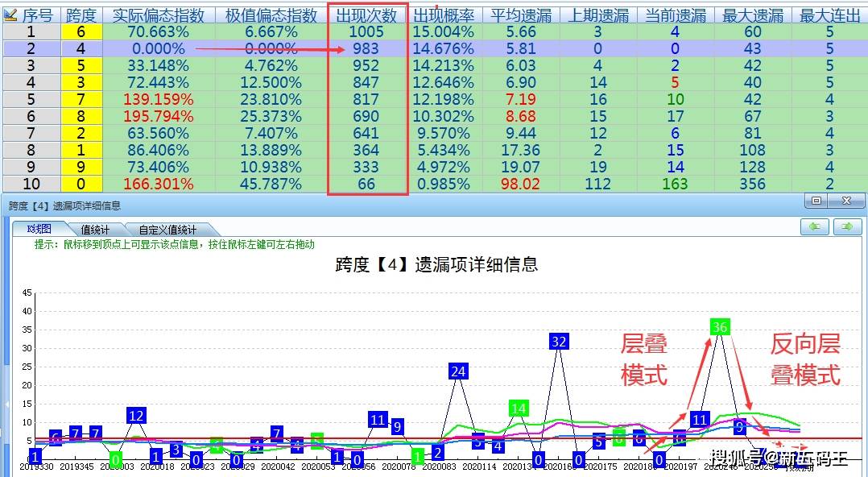
Task: Click the green 163 当前遗漏 value
Action: point(676,184)
